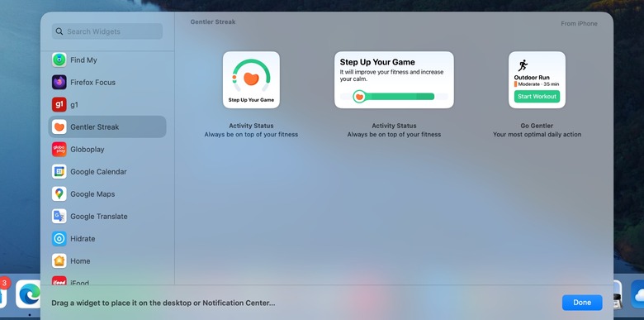Click the green activity ring gauge
This screenshot has height=320, width=644.
point(251,75)
